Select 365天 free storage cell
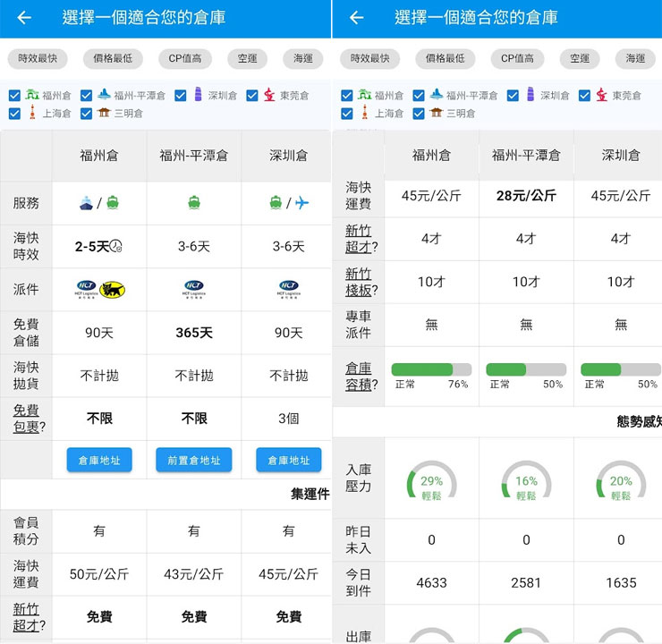Screen dimensions: 662x644 194,333
